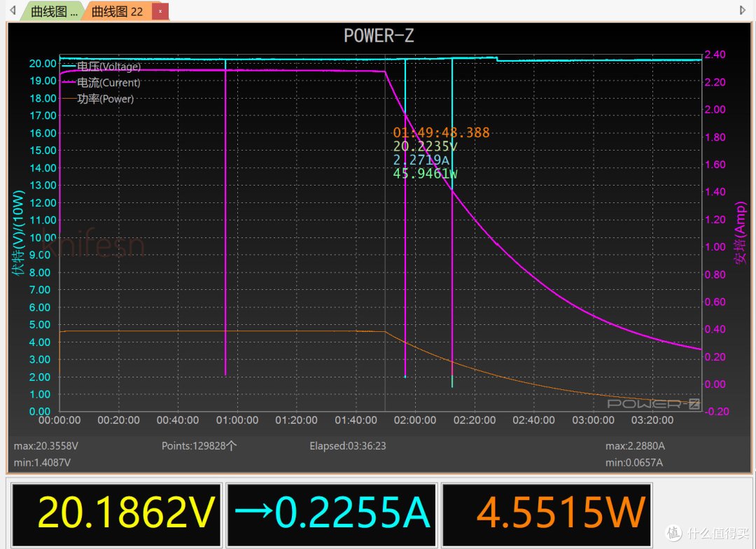Click the 00:00:00 time axis label
The width and height of the screenshot is (756, 549).
[59, 420]
